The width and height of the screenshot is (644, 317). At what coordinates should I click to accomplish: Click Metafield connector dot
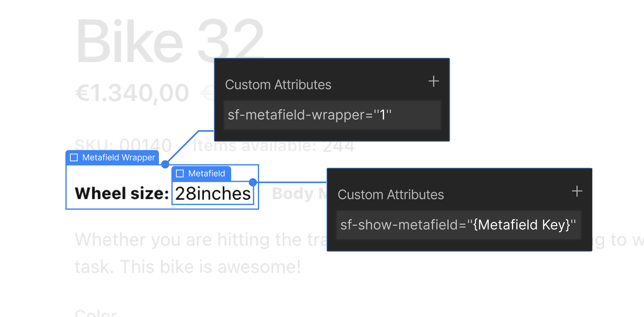[x=253, y=182]
